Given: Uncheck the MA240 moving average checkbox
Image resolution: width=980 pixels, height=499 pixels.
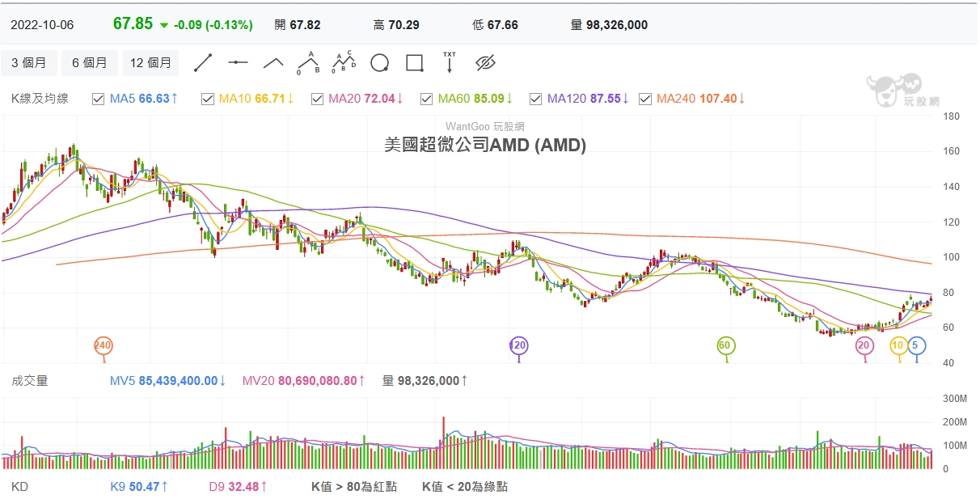Looking at the screenshot, I should click(645, 99).
